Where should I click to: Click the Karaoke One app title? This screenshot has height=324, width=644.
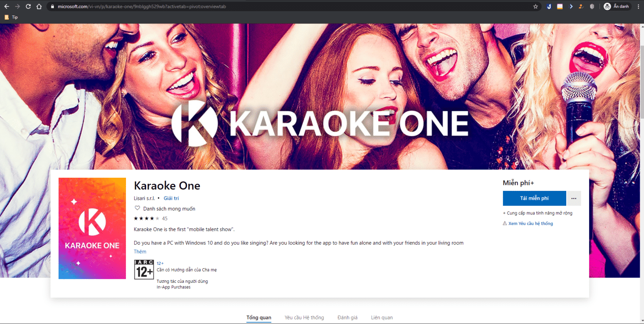click(167, 186)
